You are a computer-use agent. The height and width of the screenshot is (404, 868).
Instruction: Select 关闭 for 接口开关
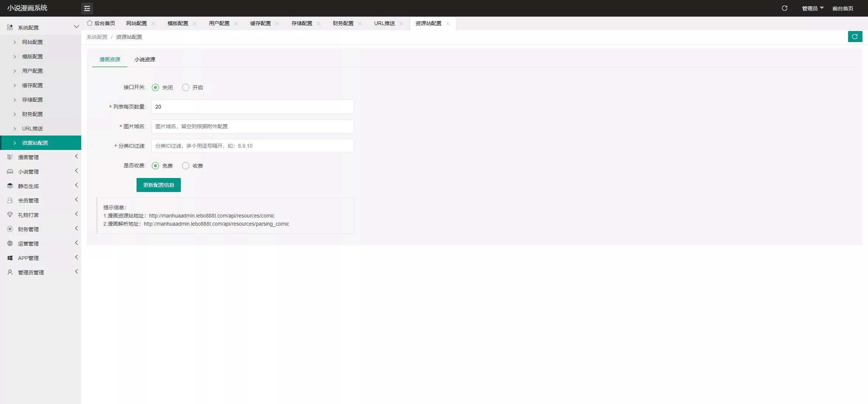tap(155, 88)
